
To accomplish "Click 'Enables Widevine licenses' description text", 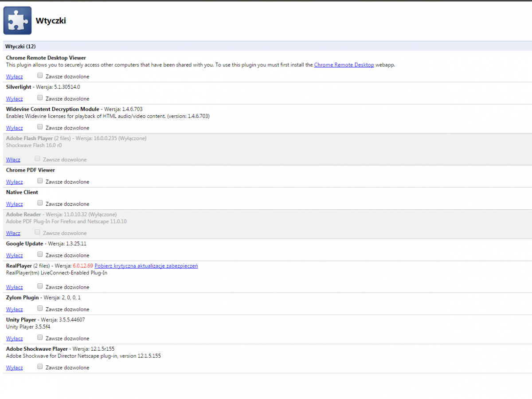I will coord(108,116).
